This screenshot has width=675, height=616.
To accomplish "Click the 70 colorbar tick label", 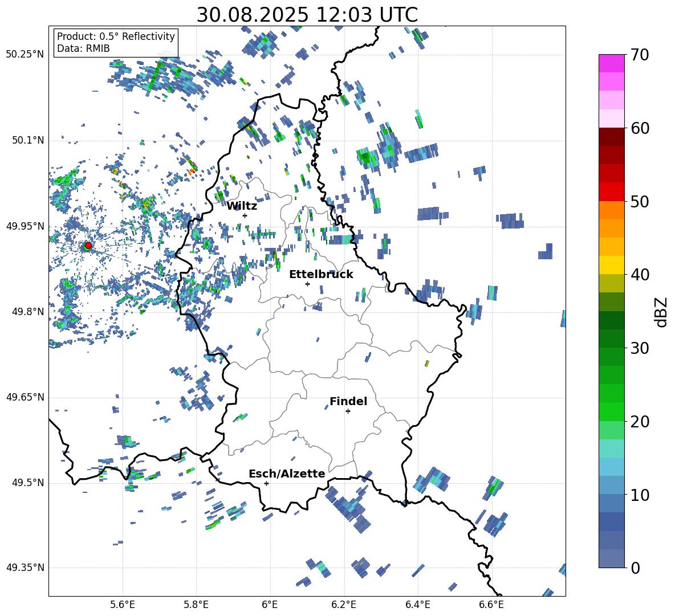I will tap(640, 55).
